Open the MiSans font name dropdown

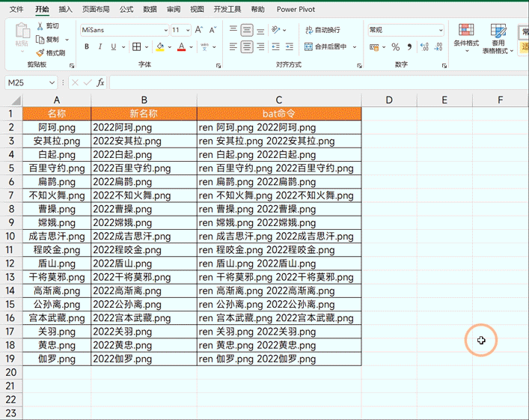click(x=165, y=30)
